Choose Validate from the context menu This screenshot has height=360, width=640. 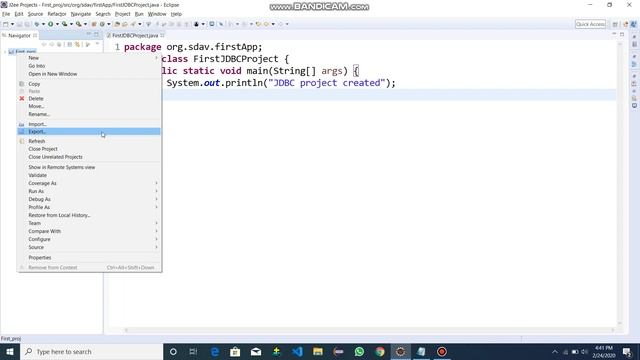coord(89,175)
